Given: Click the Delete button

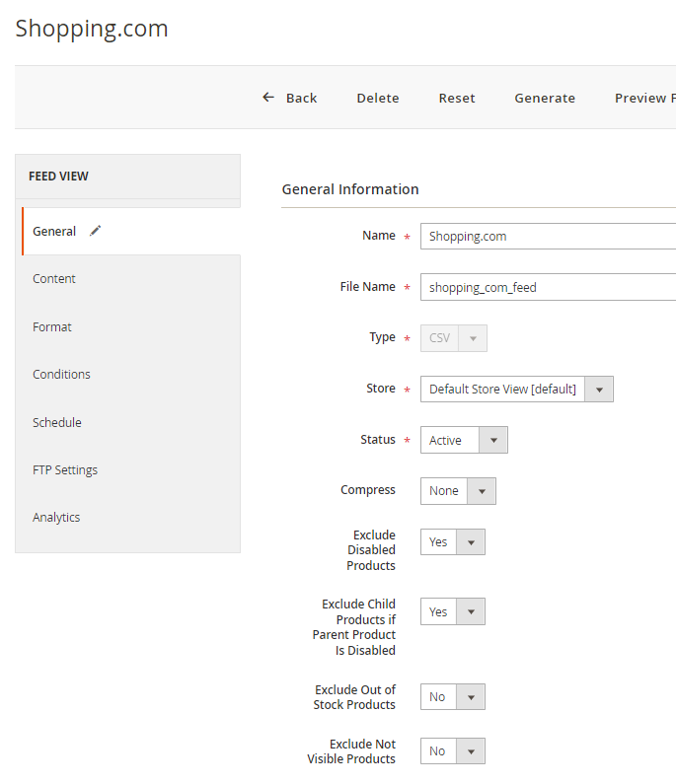Looking at the screenshot, I should click(x=378, y=98).
